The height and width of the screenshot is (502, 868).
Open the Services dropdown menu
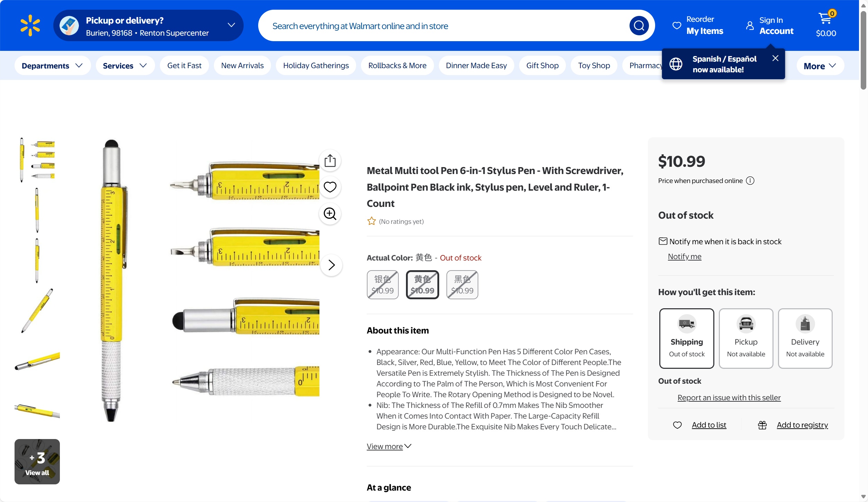click(125, 66)
